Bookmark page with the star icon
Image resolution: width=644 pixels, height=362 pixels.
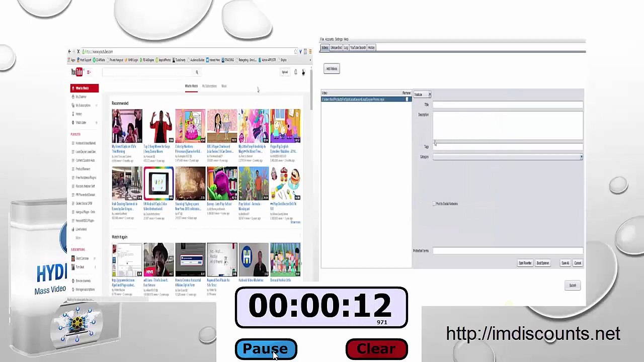[296, 52]
